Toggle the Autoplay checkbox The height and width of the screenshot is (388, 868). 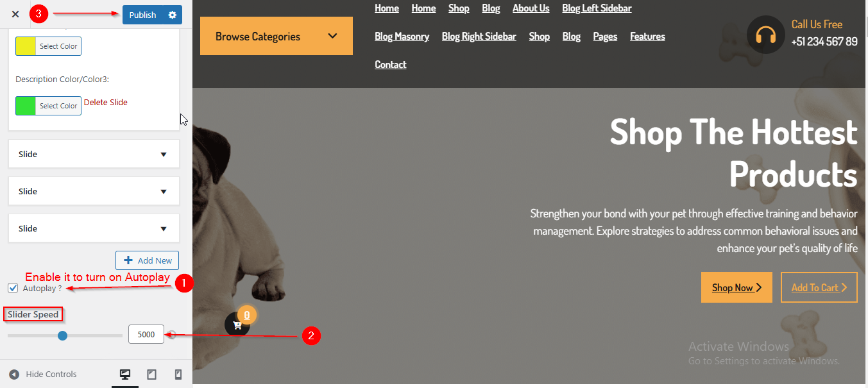tap(13, 288)
